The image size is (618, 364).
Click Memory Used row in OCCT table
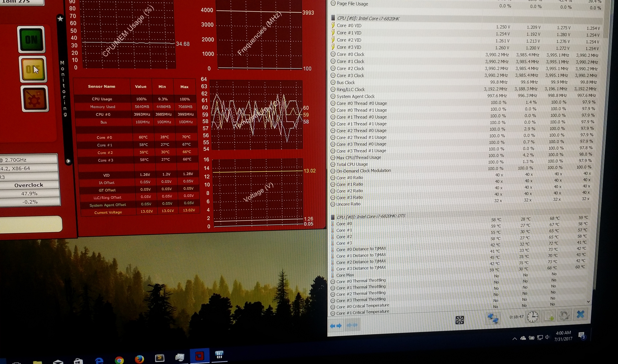point(136,106)
